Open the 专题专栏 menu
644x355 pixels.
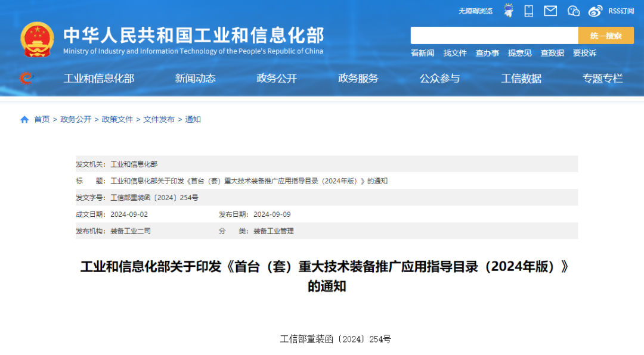(602, 78)
